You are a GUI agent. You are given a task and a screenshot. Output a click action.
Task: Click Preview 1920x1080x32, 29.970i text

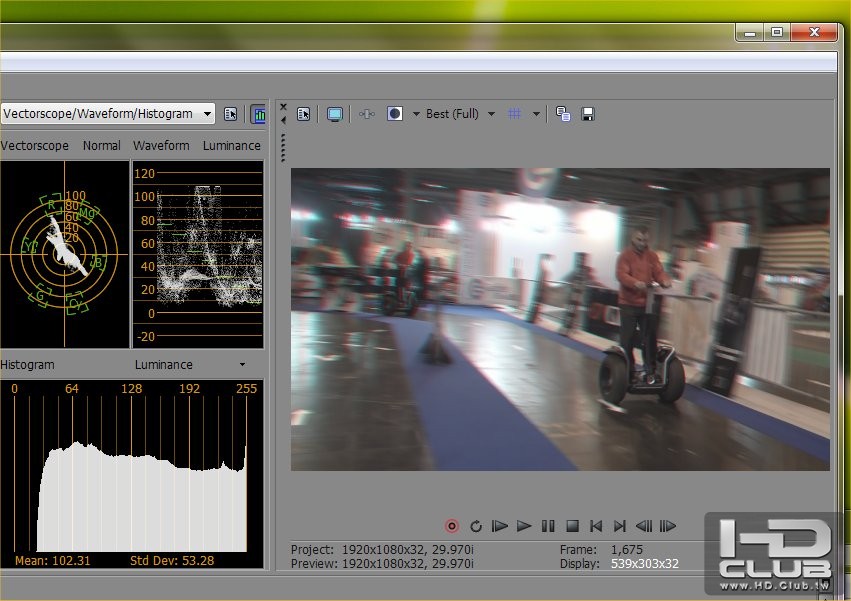[382, 564]
